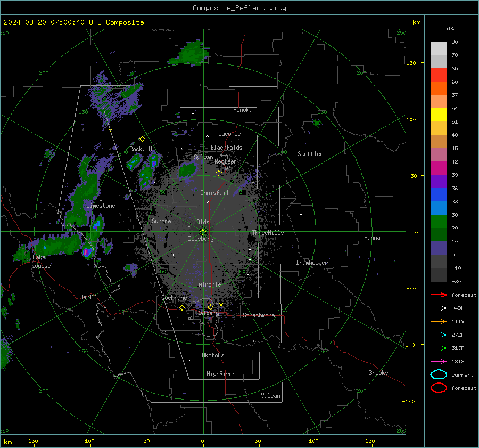Click the 80 value on dBZ scale

click(455, 42)
